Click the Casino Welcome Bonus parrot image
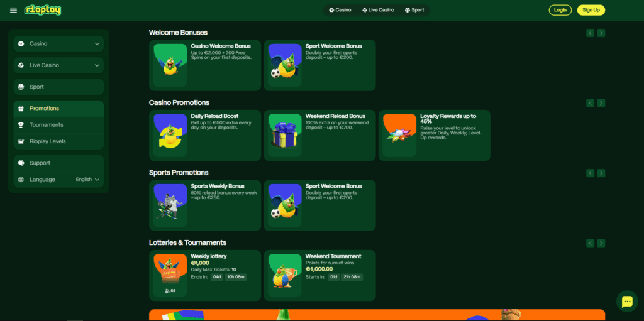Viewport: 644px width, 321px height. point(170,65)
